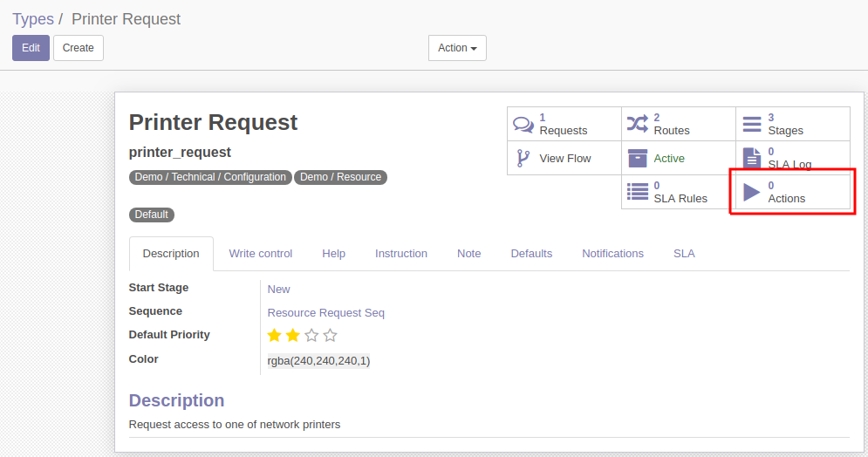Click the Routes shuffle icon
Screen dimensions: 868x457
[x=637, y=124]
